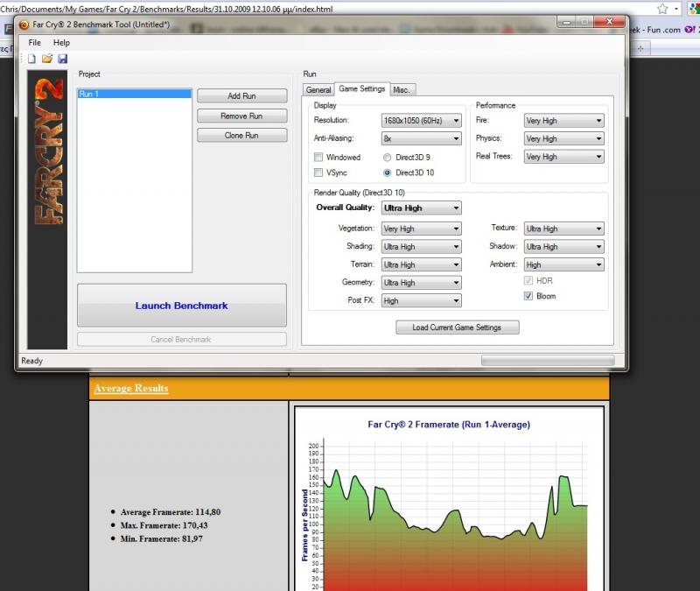Click the Far Cry 2 logo banner
The width and height of the screenshot is (700, 591).
click(x=47, y=209)
